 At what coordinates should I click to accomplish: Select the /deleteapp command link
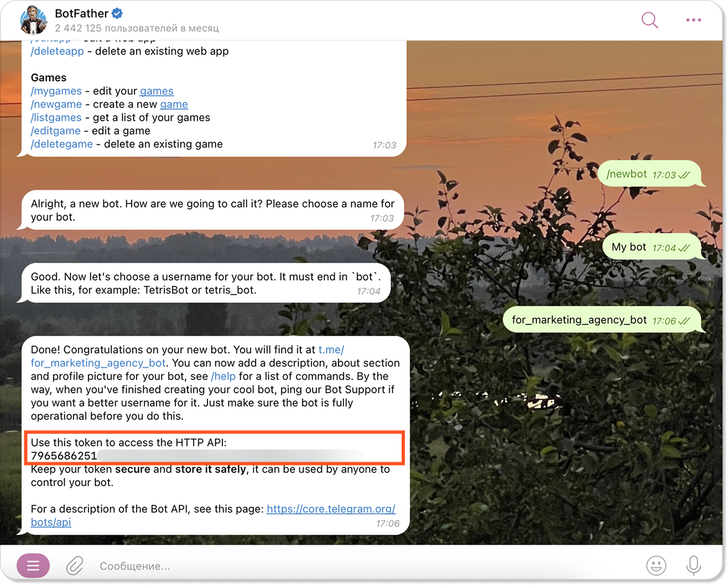pos(58,51)
